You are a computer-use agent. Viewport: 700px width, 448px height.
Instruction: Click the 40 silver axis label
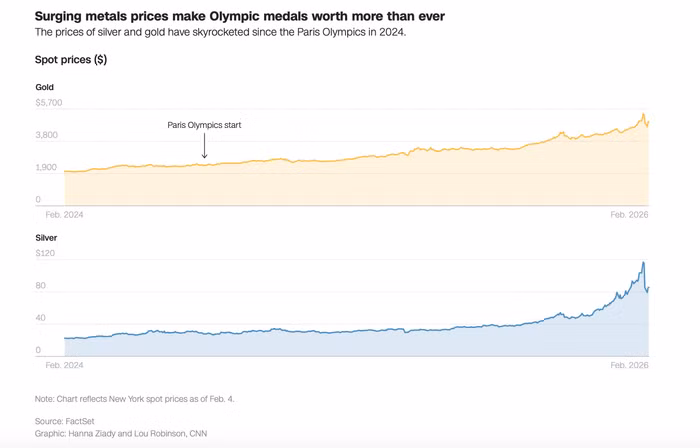[41, 318]
